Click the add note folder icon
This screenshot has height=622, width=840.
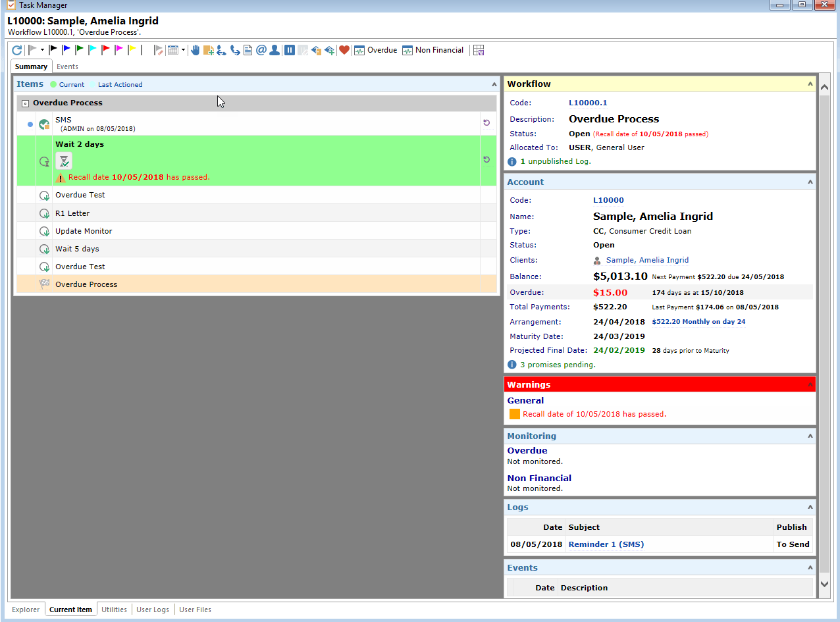[208, 50]
